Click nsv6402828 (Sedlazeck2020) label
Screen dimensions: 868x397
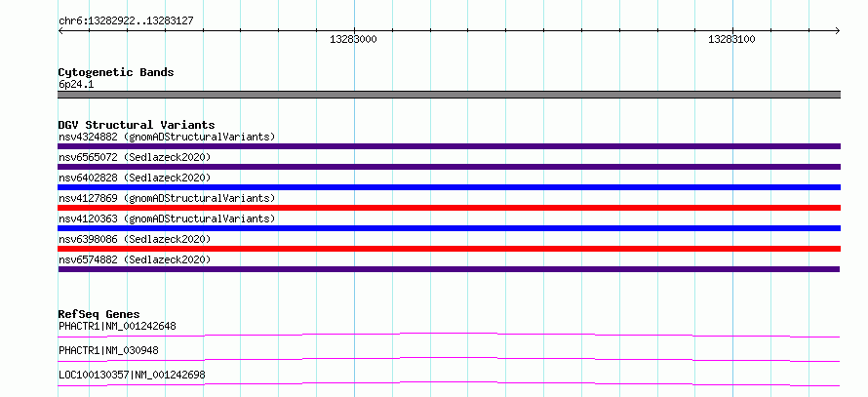pyautogui.click(x=135, y=178)
